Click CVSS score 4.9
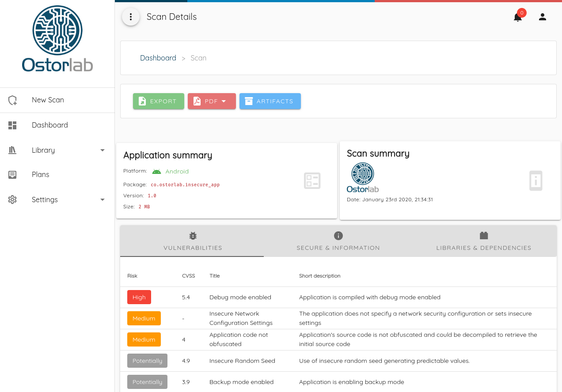This screenshot has height=392, width=562. click(186, 361)
